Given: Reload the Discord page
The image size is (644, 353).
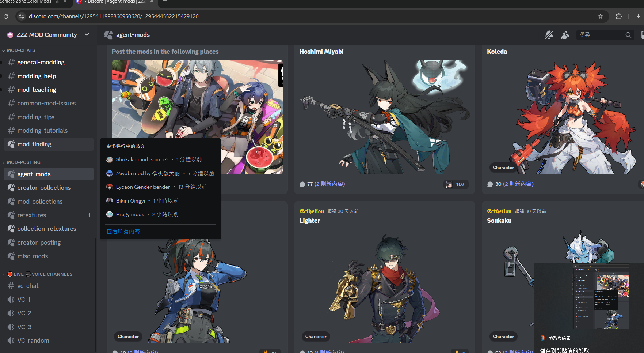Looking at the screenshot, I should pos(6,16).
